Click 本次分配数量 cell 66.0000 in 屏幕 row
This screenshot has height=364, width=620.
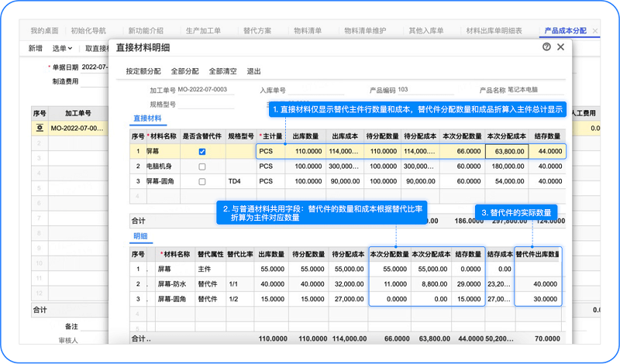pyautogui.click(x=462, y=151)
